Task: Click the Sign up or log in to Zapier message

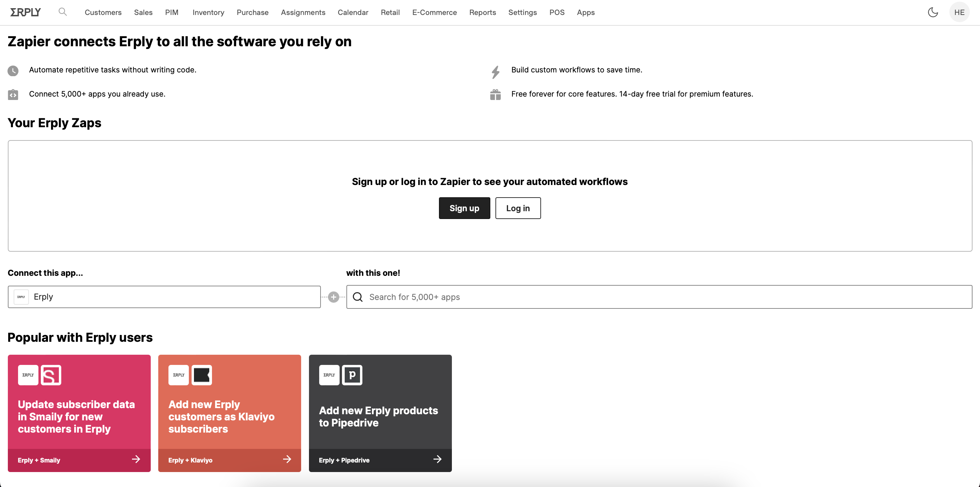Action: [490, 182]
